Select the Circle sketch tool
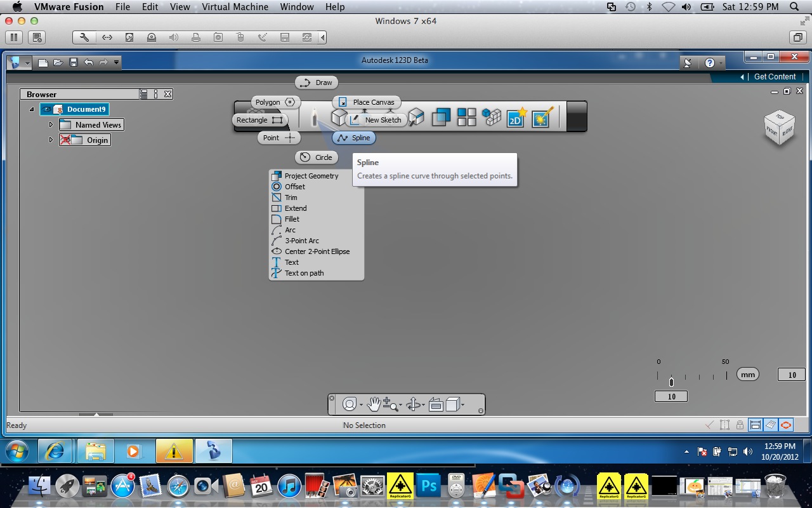The width and height of the screenshot is (812, 508). (317, 157)
